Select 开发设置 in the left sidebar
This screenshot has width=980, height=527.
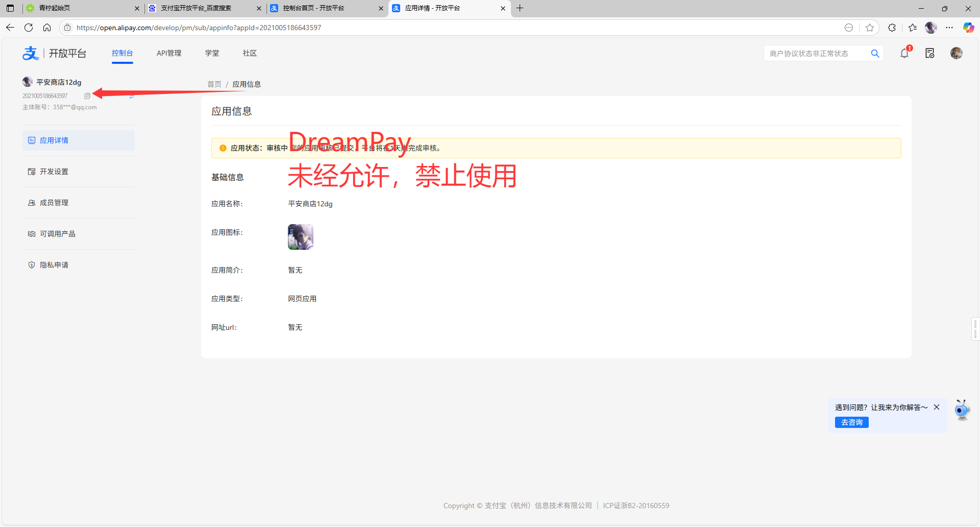[54, 172]
